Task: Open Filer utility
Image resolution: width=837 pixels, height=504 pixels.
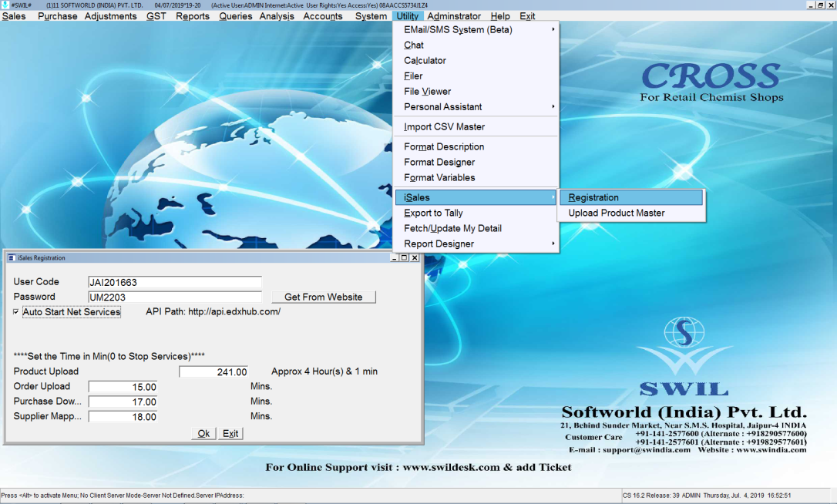Action: pos(476,76)
